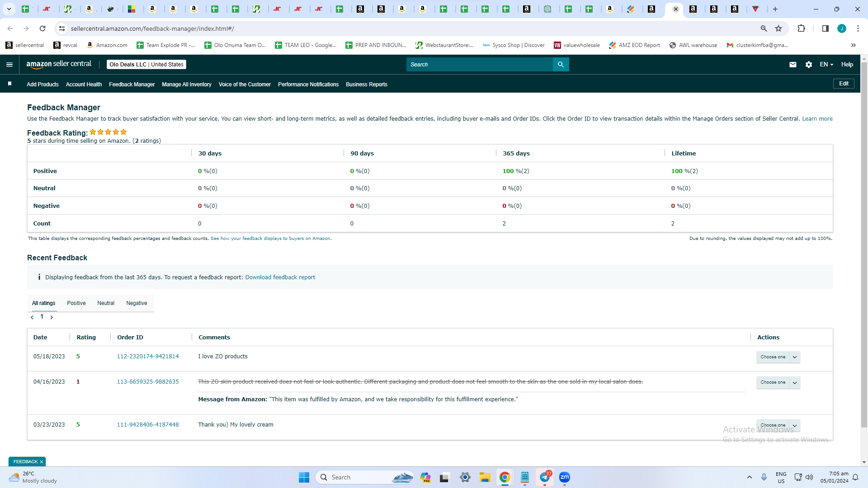Open Choose one dropdown for 04/16/2023 feedback
868x488 pixels.
(x=778, y=382)
